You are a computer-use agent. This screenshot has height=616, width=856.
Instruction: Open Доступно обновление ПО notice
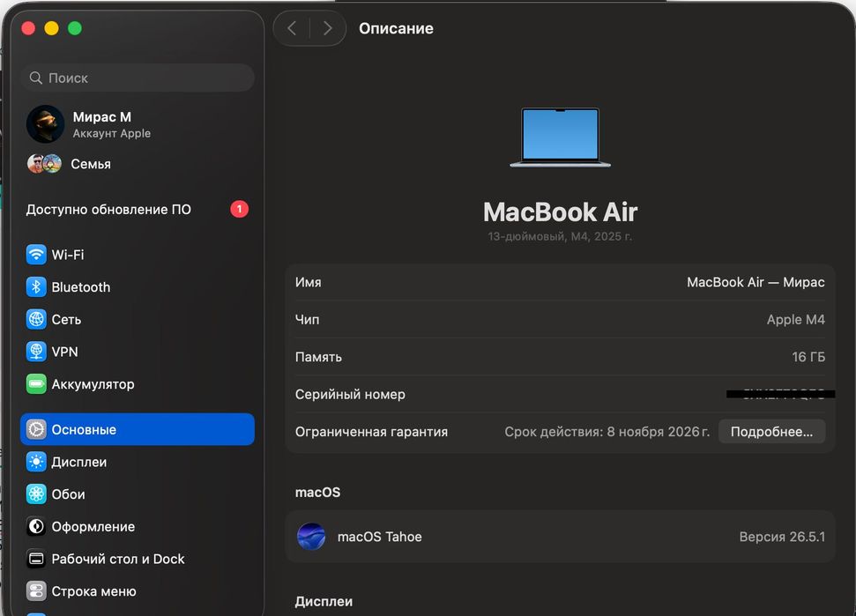coord(138,210)
